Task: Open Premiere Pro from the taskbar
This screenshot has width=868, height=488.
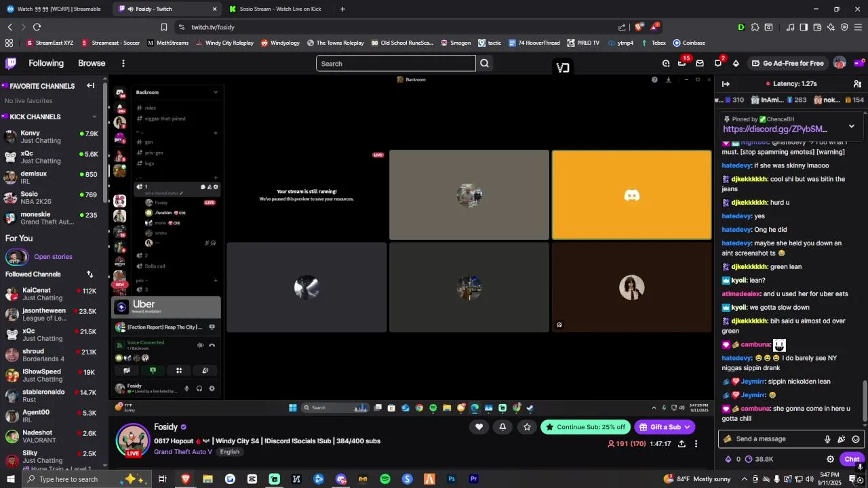Action: (474, 479)
